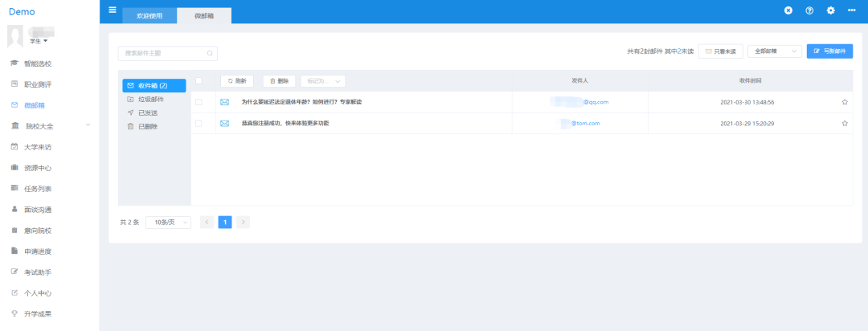This screenshot has width=868, height=331.
Task: Open the 10条/页 page size dropdown
Action: point(168,222)
